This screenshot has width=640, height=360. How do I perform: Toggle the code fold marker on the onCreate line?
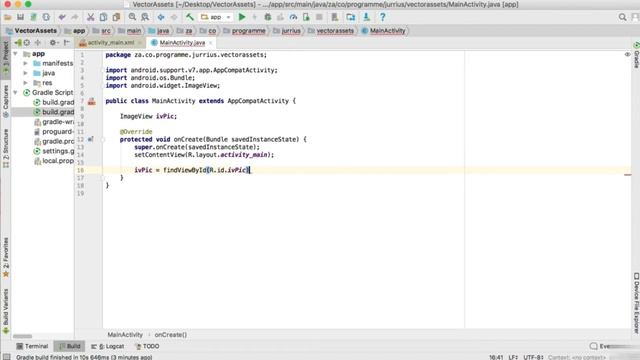click(103, 140)
